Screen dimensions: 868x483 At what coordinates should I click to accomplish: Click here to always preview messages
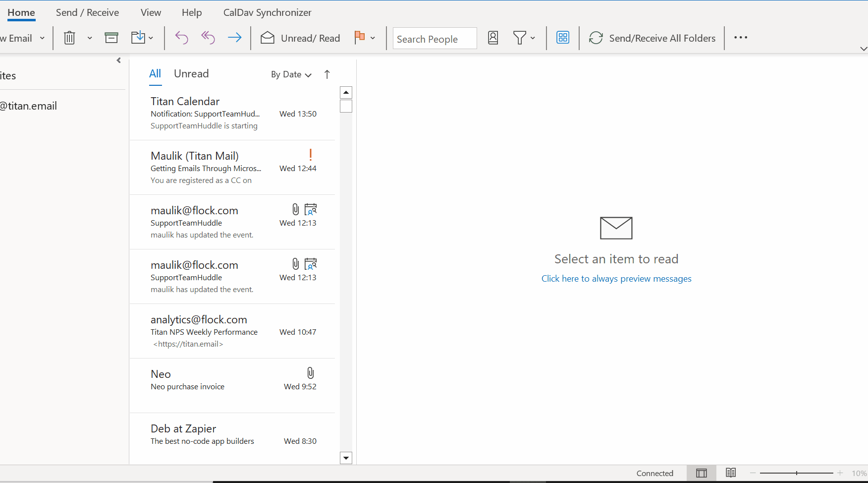point(616,278)
